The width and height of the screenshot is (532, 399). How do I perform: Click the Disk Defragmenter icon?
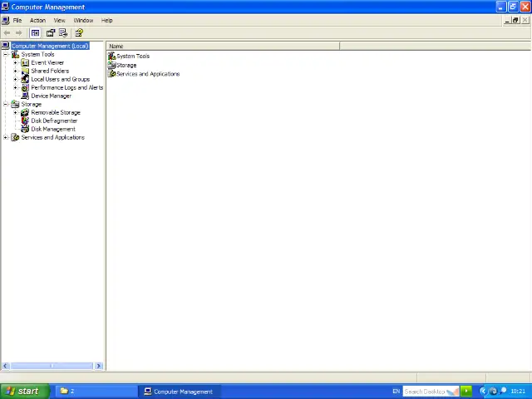25,121
